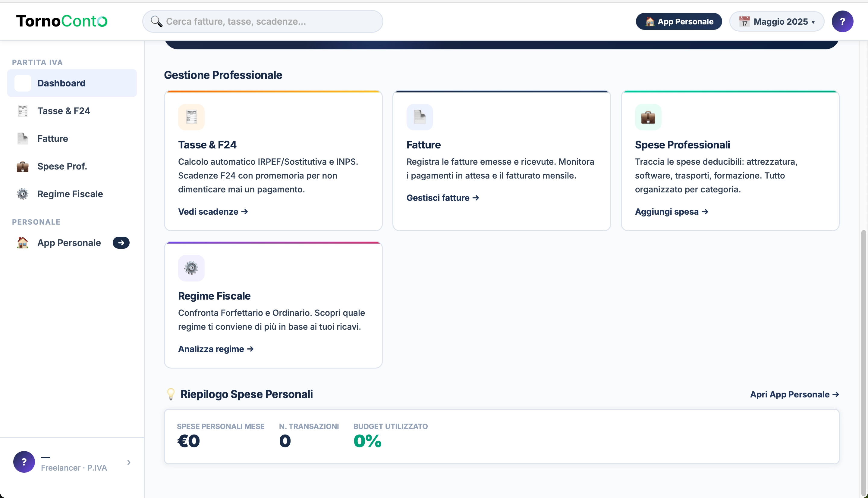
Task: Click the PERSONALE section label
Action: (x=36, y=222)
